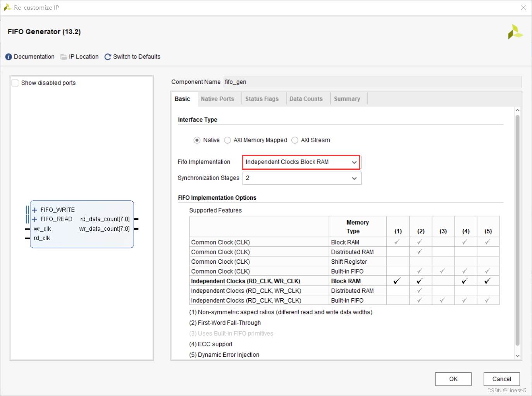This screenshot has height=396, width=532.
Task: Select the Native interface type
Action: click(197, 140)
